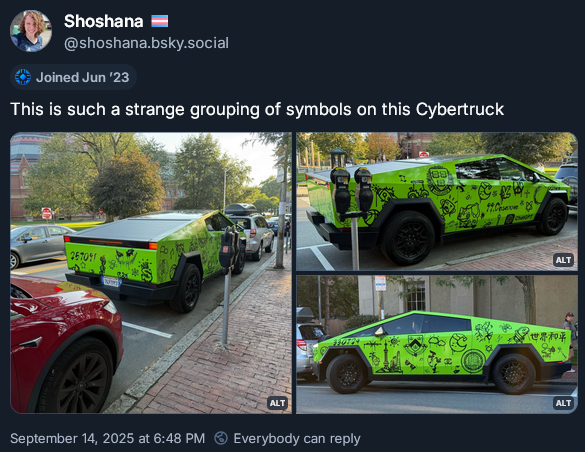The image size is (585, 452).
Task: Click the transgender flag emoji beside name
Action: coord(160,21)
